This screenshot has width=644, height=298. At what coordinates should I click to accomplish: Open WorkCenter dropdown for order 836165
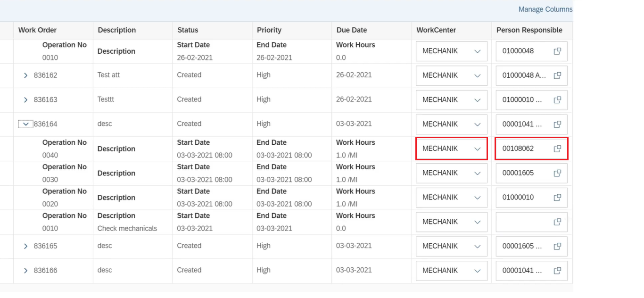click(x=477, y=246)
